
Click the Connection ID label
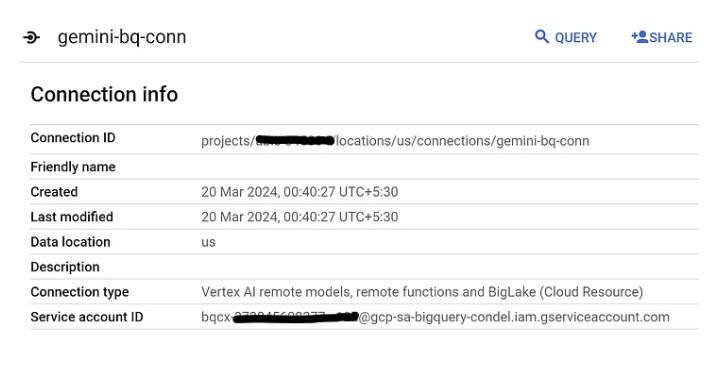tap(73, 137)
